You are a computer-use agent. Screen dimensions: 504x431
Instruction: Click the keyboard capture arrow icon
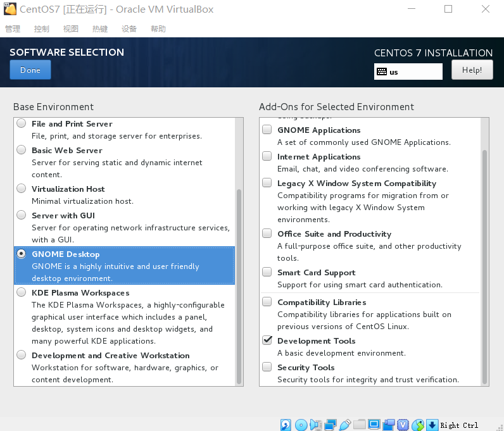click(x=432, y=425)
